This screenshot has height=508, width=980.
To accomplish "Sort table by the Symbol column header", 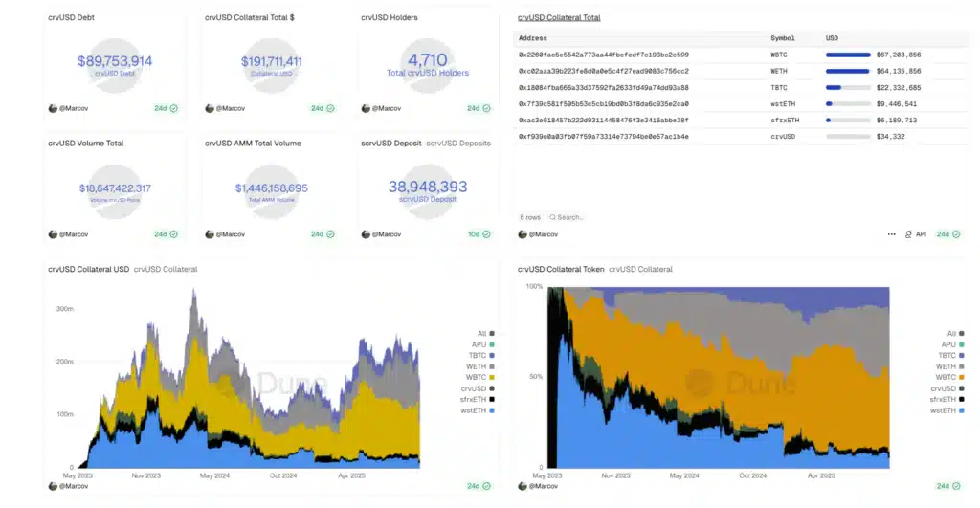I will [x=782, y=38].
